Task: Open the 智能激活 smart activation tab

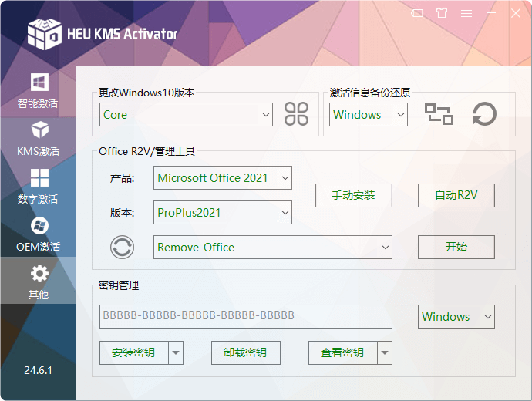Action: [x=38, y=90]
